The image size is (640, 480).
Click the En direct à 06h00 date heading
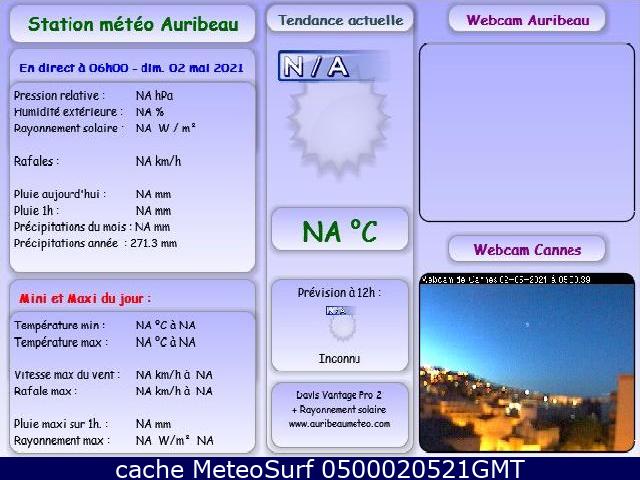tap(132, 68)
